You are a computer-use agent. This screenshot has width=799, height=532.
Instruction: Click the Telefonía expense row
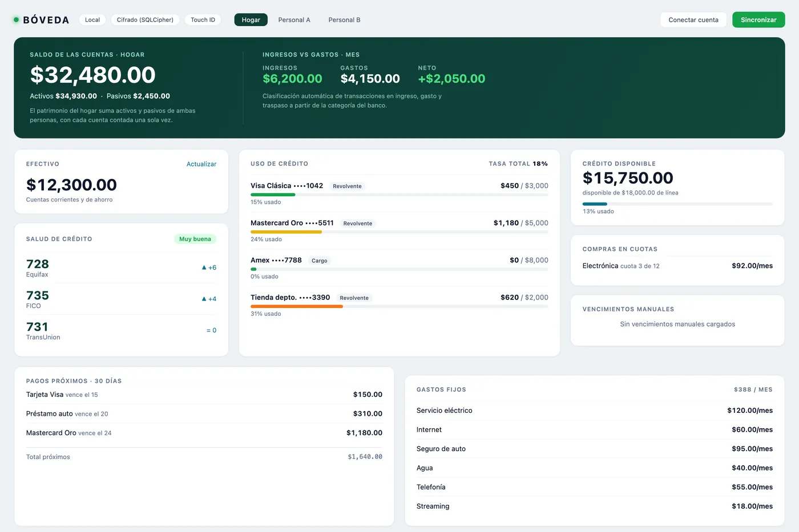595,487
